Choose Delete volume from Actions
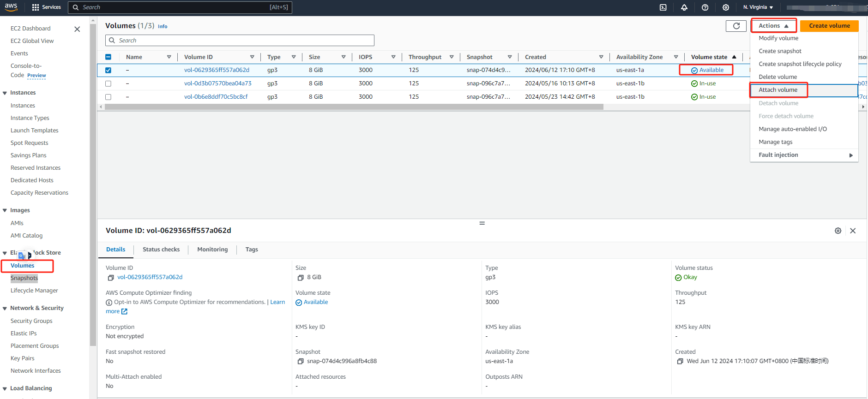The width and height of the screenshot is (868, 399). point(804,77)
